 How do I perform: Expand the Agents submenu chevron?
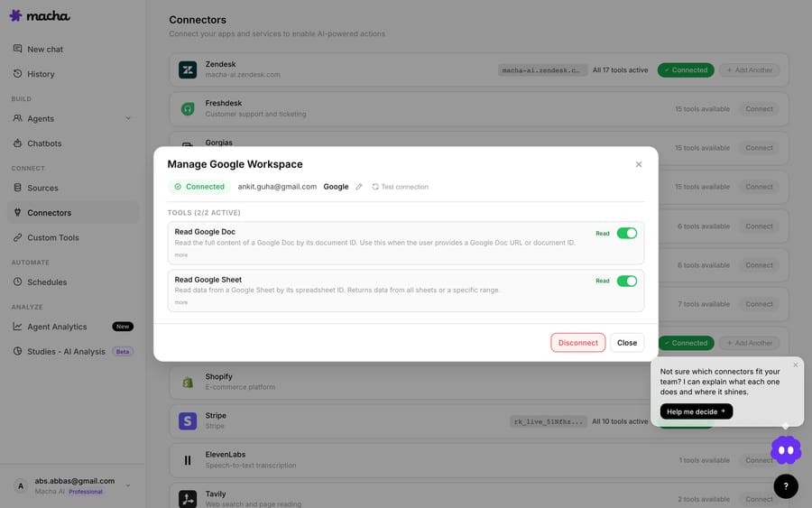pos(128,118)
